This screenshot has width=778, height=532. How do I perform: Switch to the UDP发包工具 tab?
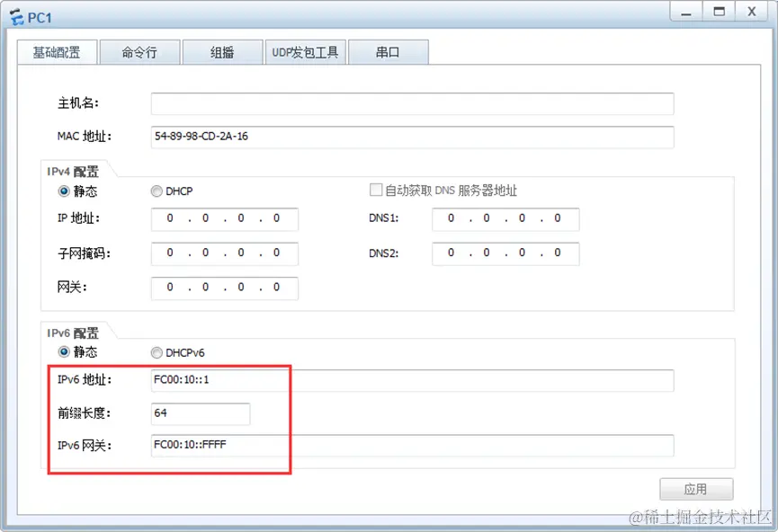coord(305,52)
